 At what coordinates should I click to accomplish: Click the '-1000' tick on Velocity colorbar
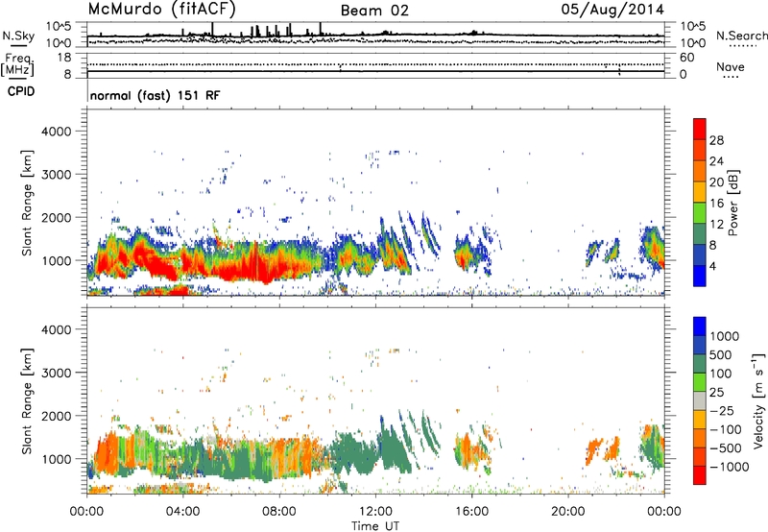click(729, 467)
